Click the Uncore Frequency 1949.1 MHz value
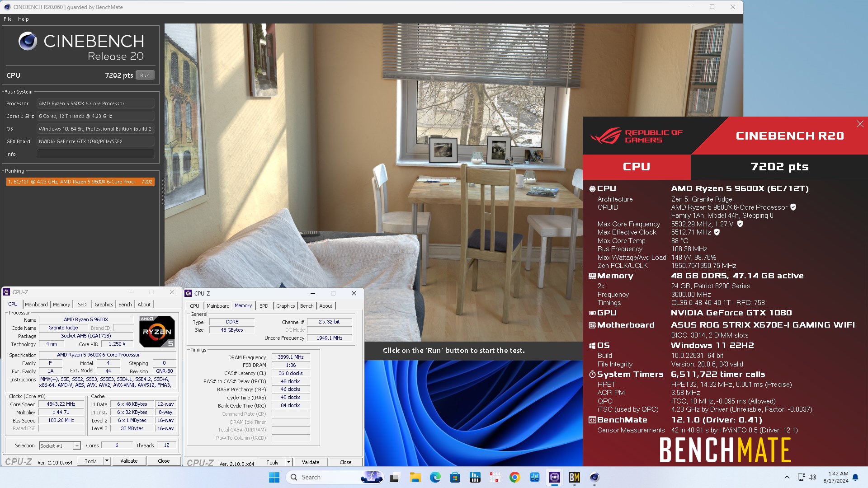Screen dimensions: 868x488 [330, 338]
